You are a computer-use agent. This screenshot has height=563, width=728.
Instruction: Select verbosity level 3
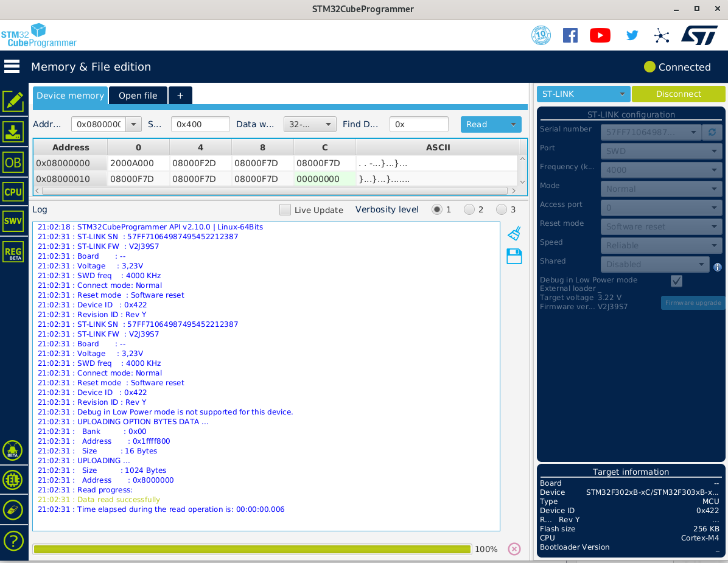click(501, 210)
